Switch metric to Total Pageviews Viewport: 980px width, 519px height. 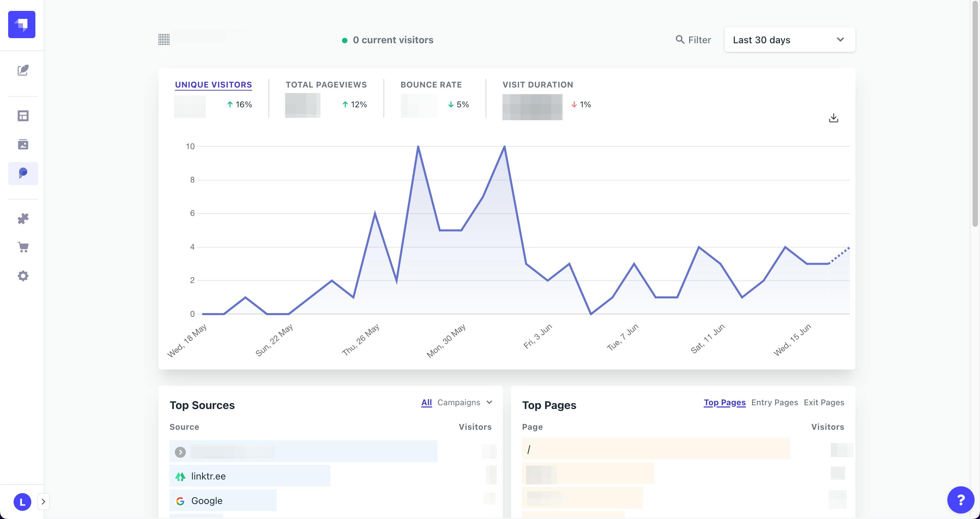(326, 84)
